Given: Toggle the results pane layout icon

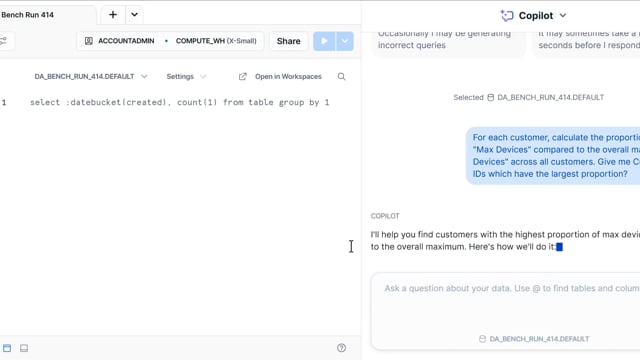Looking at the screenshot, I should [24, 348].
